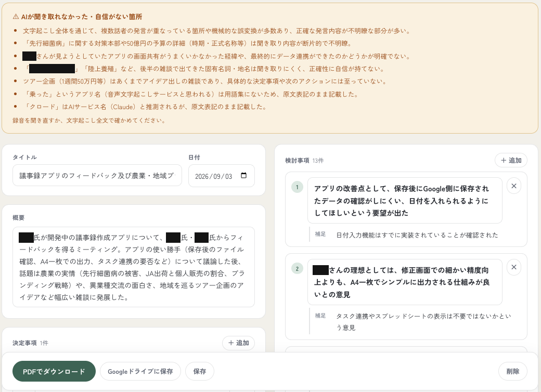
Task: Edit discussion item 1 text about Google側保存
Action: tap(405, 201)
